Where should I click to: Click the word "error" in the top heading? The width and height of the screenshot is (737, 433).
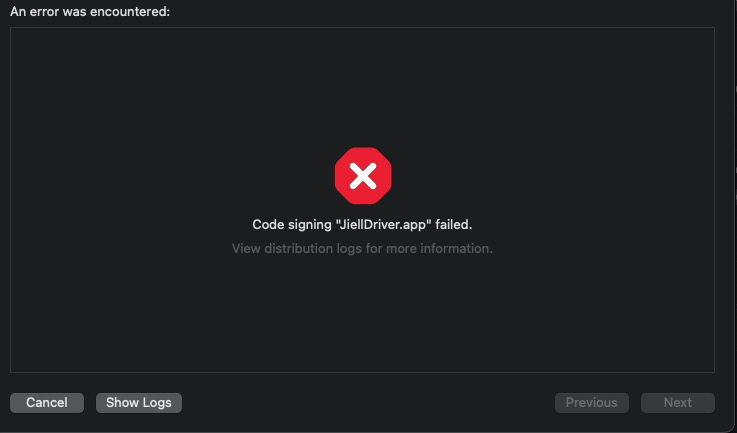pyautogui.click(x=44, y=11)
